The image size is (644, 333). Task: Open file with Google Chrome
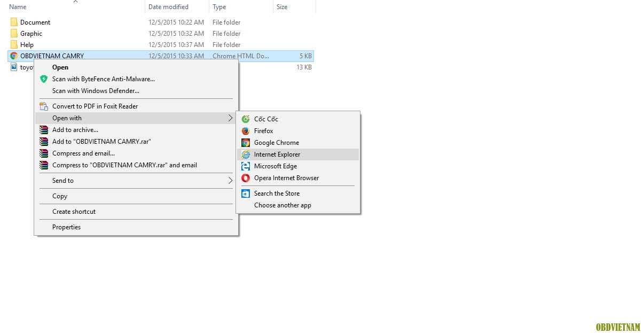(298, 142)
